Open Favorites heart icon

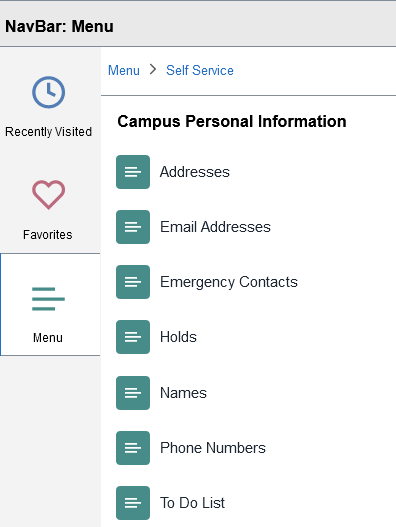pos(48,195)
